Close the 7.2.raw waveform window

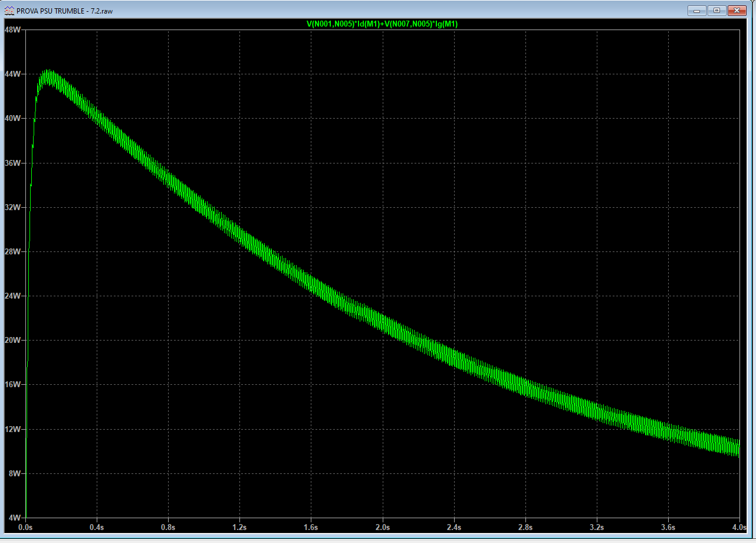pyautogui.click(x=737, y=10)
